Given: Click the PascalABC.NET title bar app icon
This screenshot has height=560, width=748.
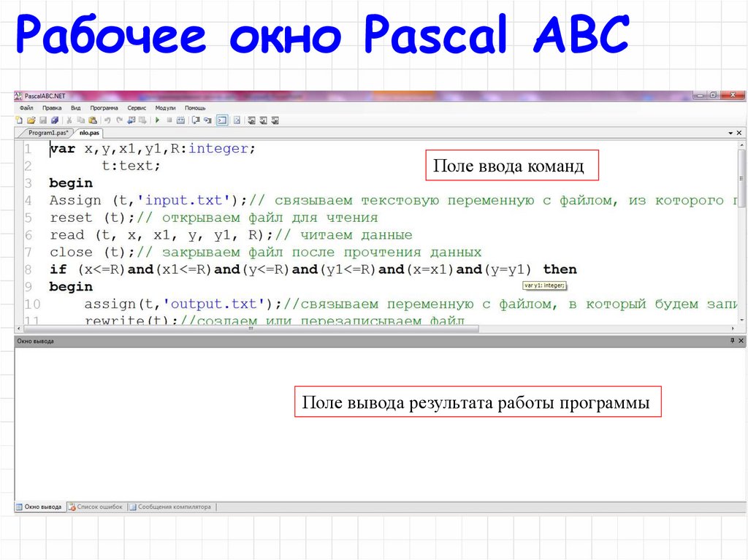Looking at the screenshot, I should pos(18,96).
